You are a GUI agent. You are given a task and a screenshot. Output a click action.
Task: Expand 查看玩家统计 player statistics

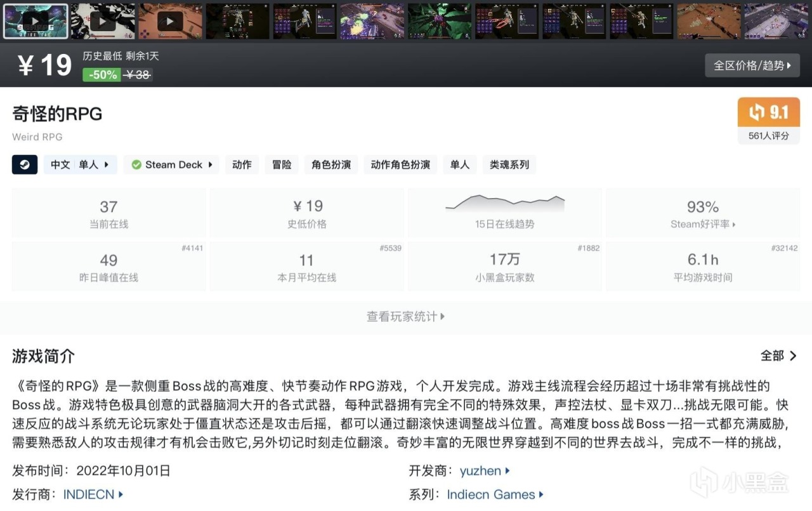(x=406, y=316)
